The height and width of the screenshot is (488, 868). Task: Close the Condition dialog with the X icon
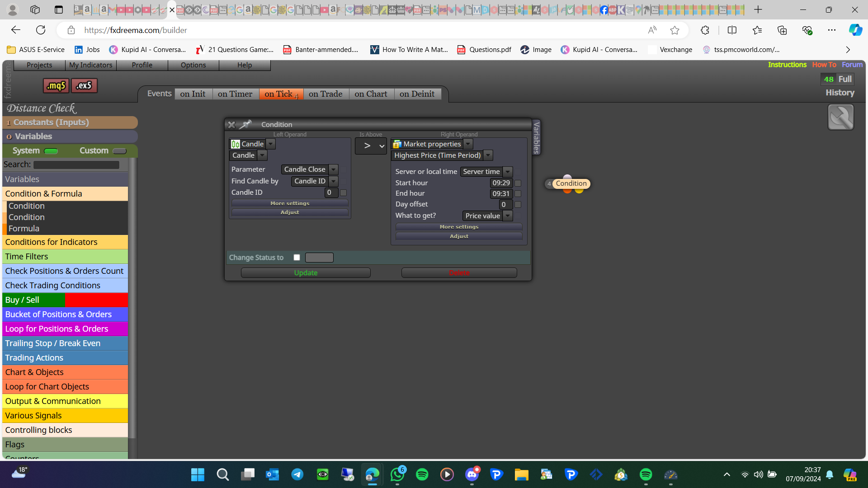pyautogui.click(x=231, y=125)
